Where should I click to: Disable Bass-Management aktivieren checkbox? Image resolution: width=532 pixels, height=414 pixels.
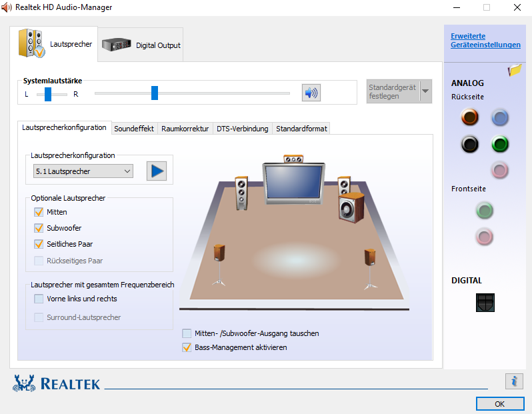coord(187,347)
